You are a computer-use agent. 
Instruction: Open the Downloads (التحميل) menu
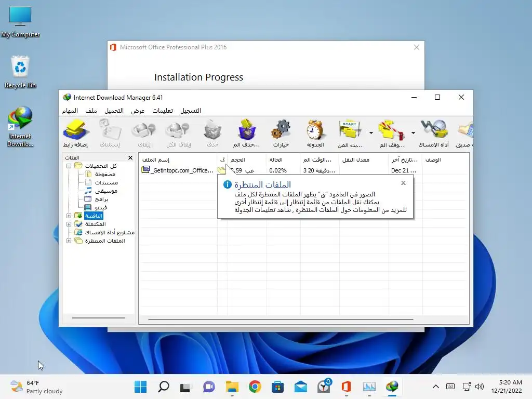[114, 111]
